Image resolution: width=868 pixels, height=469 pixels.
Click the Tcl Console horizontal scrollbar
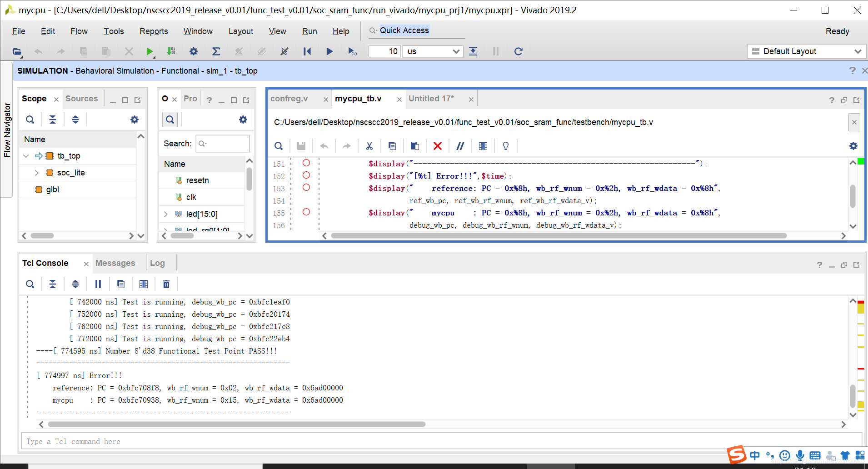pyautogui.click(x=236, y=424)
